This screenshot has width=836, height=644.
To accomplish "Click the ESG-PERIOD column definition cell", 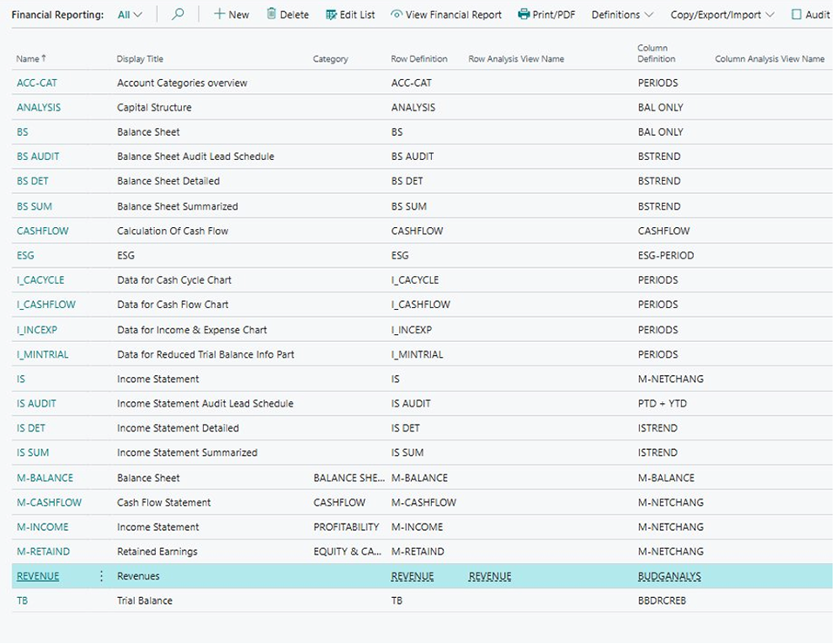I will pyautogui.click(x=666, y=256).
